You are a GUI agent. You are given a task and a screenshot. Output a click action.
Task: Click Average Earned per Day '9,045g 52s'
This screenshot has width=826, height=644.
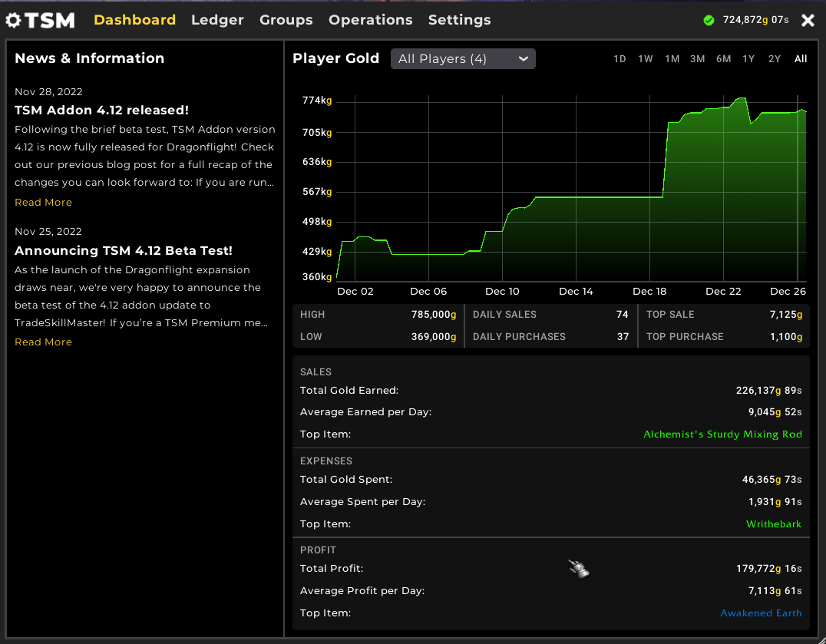775,412
